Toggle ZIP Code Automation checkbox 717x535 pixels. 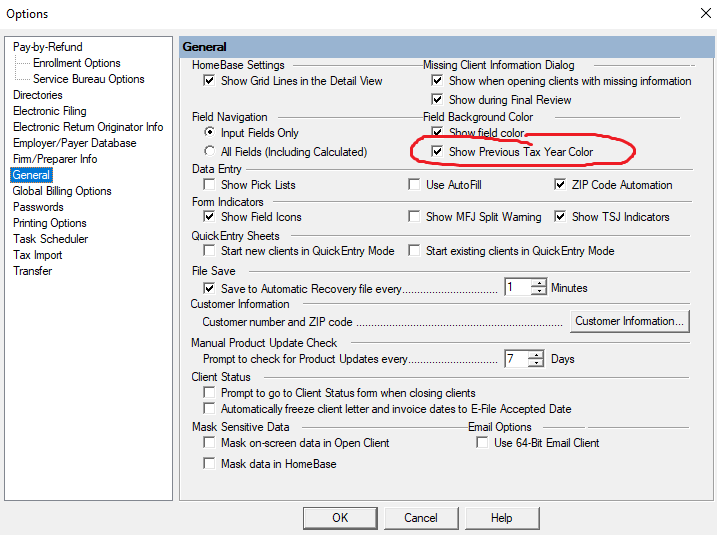click(561, 185)
